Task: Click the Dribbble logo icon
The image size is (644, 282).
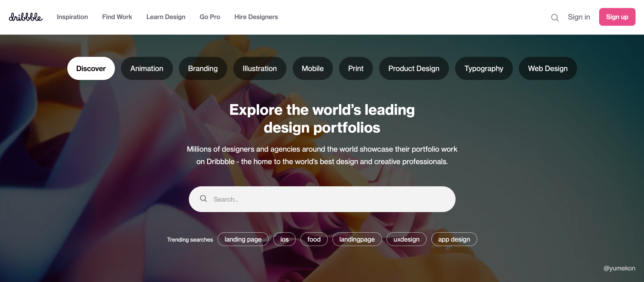Action: (x=26, y=17)
